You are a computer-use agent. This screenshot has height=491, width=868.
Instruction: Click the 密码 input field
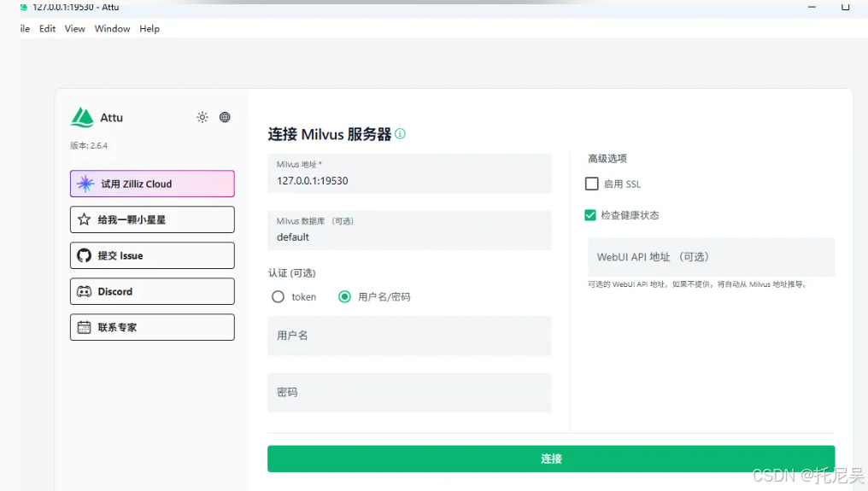[x=409, y=393]
